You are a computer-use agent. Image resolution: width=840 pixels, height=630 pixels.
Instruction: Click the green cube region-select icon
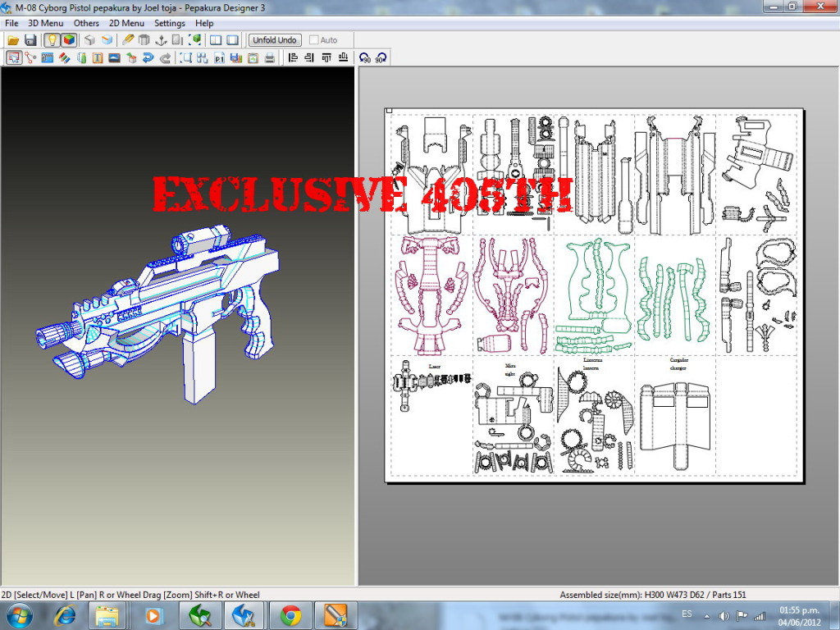point(195,40)
